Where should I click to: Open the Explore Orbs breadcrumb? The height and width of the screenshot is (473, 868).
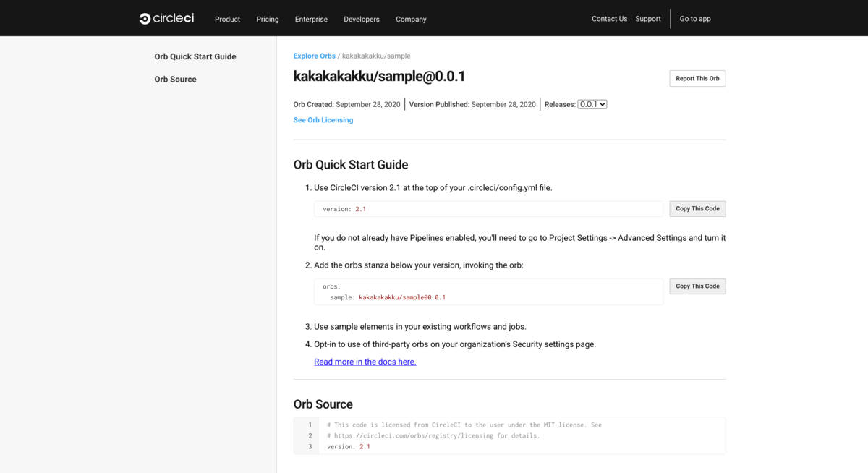315,56
